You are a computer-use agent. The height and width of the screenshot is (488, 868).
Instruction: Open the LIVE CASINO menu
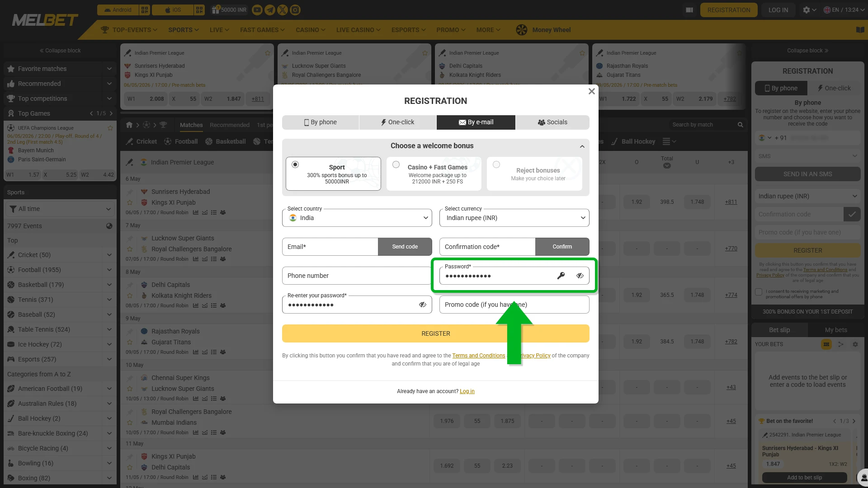(359, 30)
